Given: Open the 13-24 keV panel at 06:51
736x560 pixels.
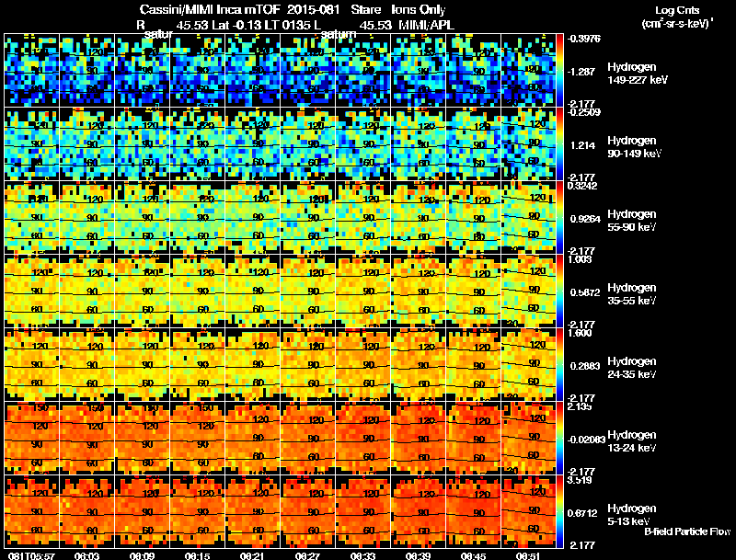Looking at the screenshot, I should point(528,439).
